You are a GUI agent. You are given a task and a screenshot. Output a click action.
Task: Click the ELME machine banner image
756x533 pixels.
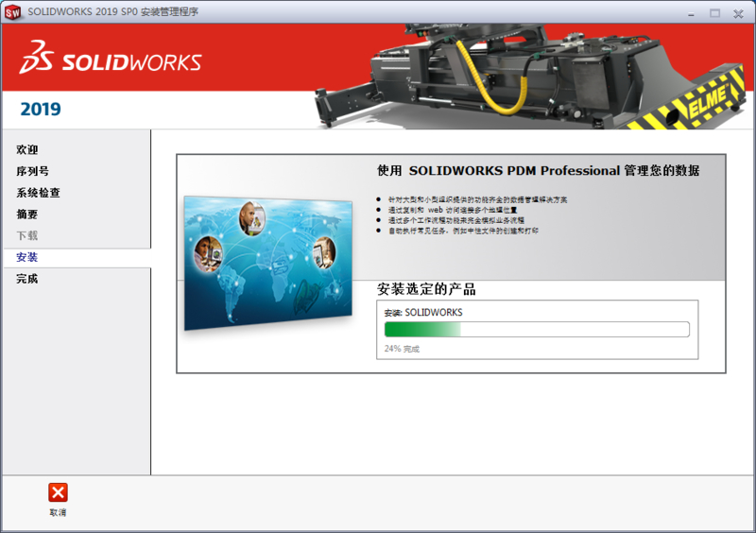pos(529,77)
